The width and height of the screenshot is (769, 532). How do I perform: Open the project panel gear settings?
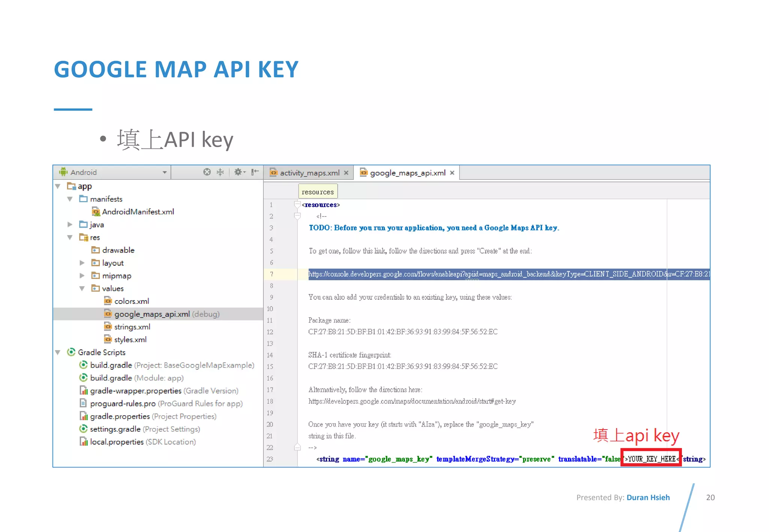coord(239,172)
